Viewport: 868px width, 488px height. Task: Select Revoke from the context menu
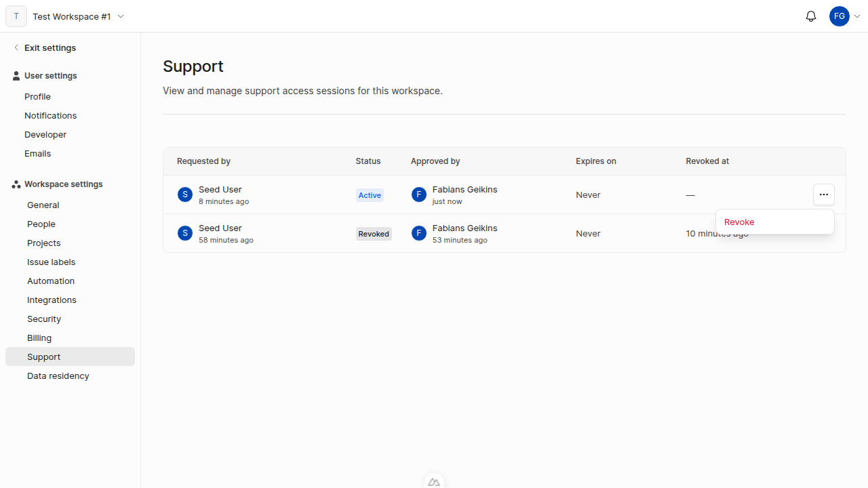[739, 222]
